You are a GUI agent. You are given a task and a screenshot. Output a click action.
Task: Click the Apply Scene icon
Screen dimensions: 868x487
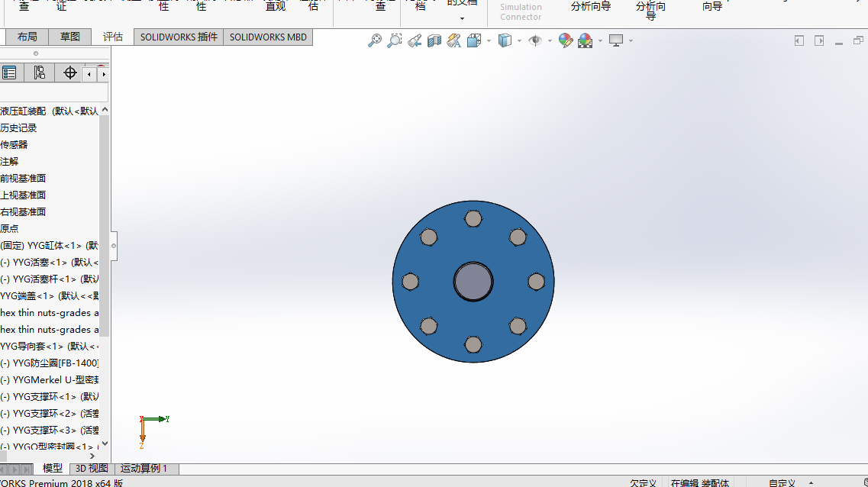click(x=585, y=40)
